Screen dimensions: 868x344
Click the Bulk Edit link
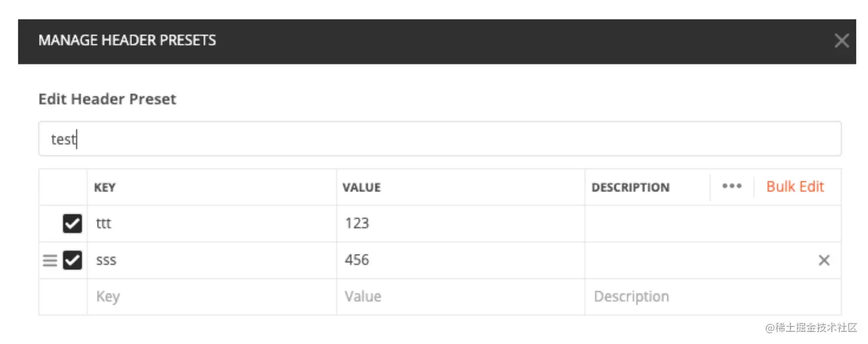tap(795, 186)
